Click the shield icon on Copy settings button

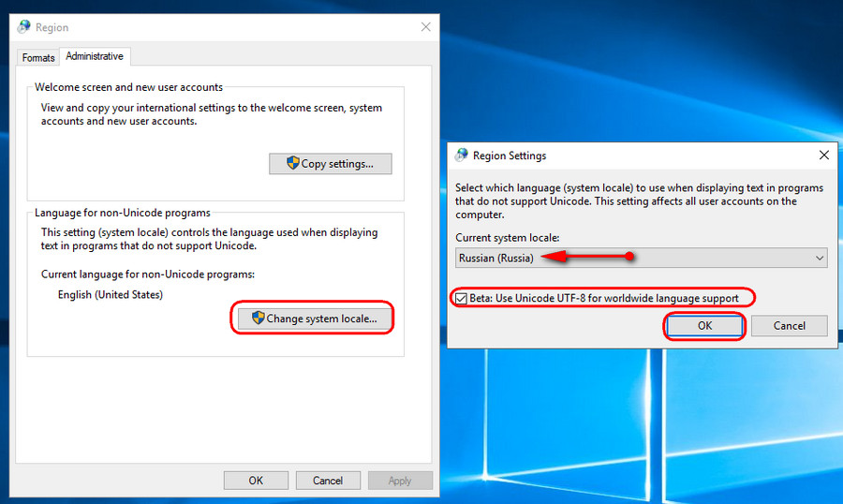tap(292, 163)
